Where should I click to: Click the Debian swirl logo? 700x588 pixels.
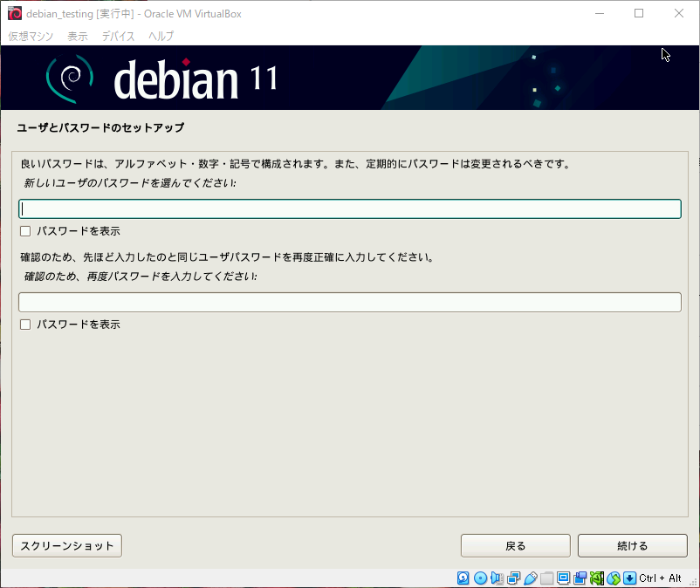(x=70, y=79)
